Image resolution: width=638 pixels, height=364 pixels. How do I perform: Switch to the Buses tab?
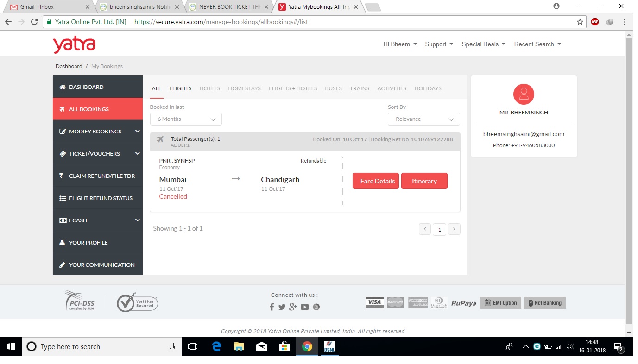[333, 88]
